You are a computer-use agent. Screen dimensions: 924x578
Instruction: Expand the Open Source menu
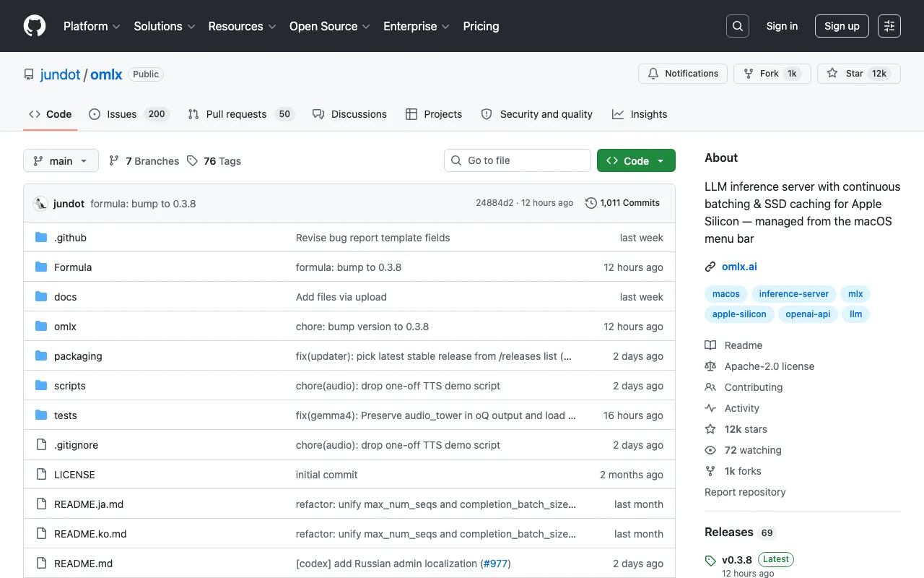click(x=330, y=26)
